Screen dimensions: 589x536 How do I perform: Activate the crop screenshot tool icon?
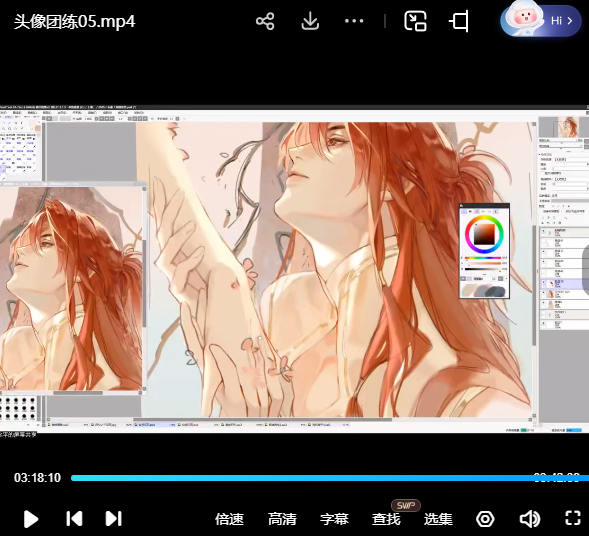pos(459,21)
